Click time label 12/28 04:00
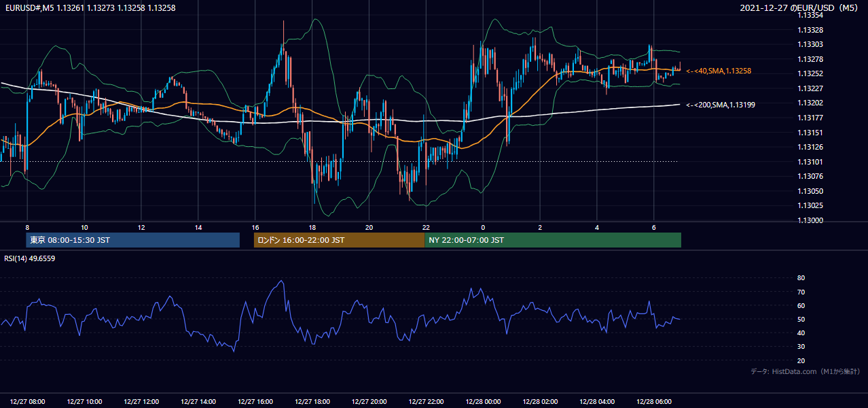868x408 pixels. [597, 401]
